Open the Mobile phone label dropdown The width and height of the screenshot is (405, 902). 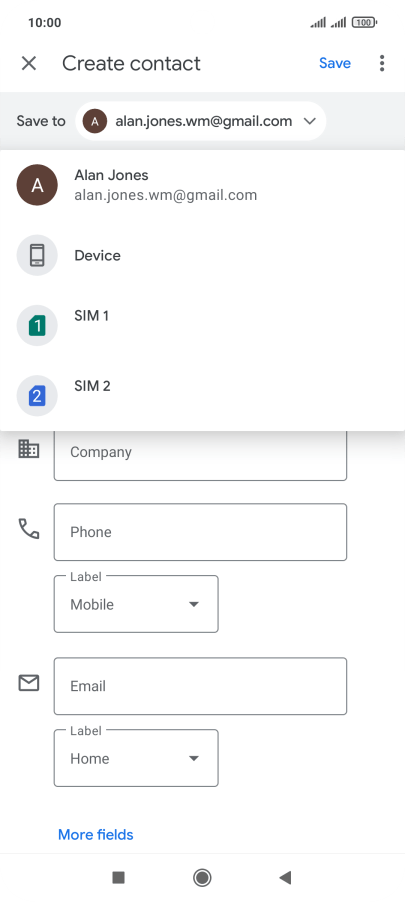[x=136, y=604]
